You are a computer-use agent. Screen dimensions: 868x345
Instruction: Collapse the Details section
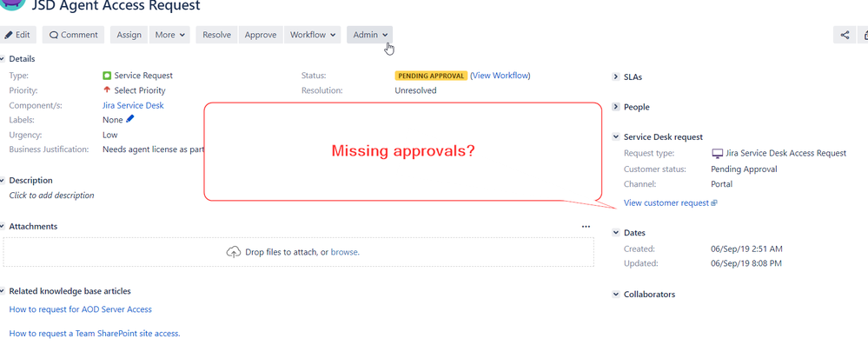pyautogui.click(x=2, y=59)
